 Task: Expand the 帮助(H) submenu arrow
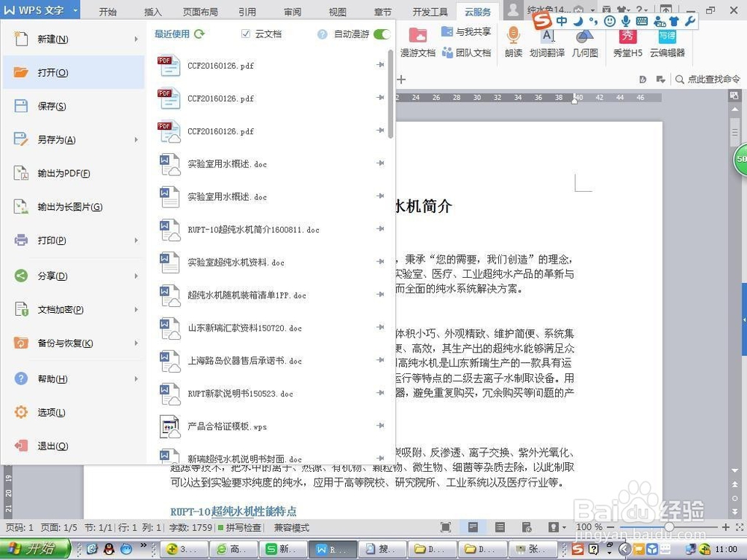coord(136,379)
